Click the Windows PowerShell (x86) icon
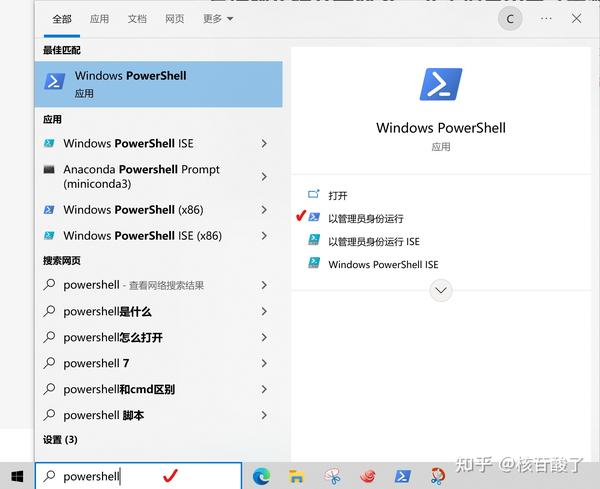600x489 pixels. tap(49, 210)
